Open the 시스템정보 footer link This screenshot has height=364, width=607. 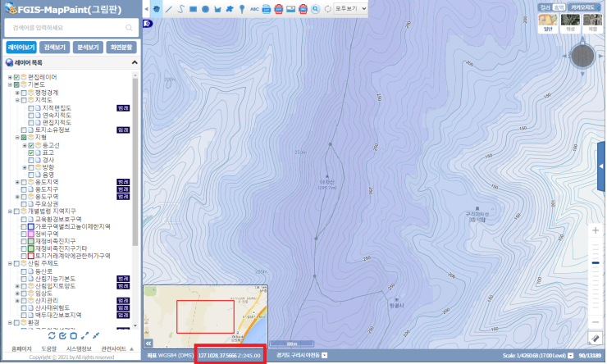coord(79,349)
